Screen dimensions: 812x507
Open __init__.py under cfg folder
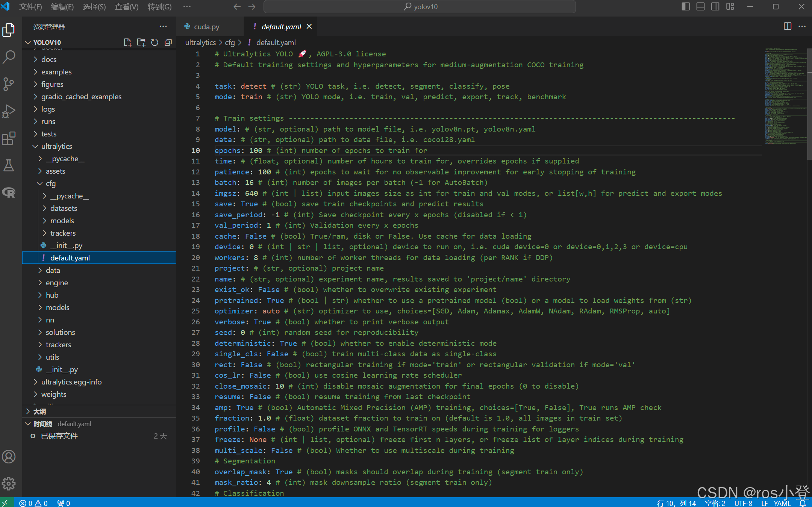tap(99, 245)
